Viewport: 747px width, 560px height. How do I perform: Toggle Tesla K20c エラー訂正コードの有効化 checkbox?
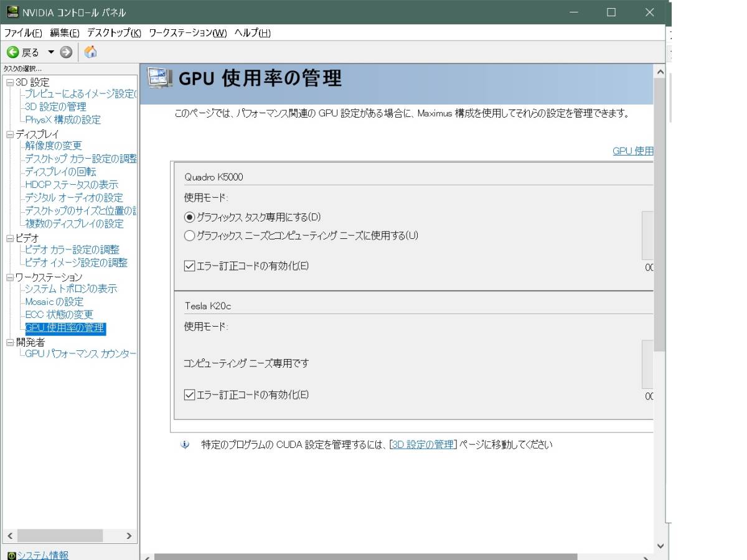(x=190, y=394)
